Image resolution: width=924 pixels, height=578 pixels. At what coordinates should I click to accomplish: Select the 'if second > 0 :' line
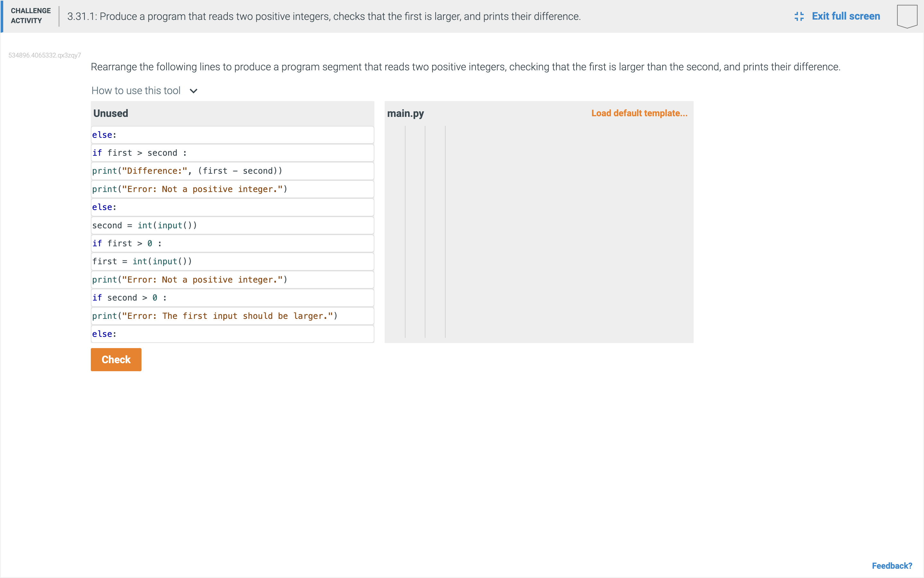coord(233,298)
